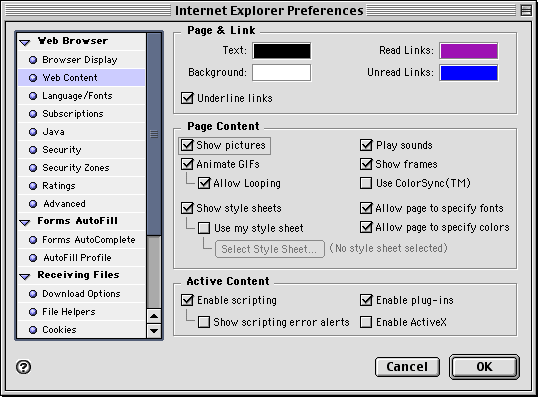Toggle Show frames checkbox
Screen dimensions: 538x397
[366, 164]
